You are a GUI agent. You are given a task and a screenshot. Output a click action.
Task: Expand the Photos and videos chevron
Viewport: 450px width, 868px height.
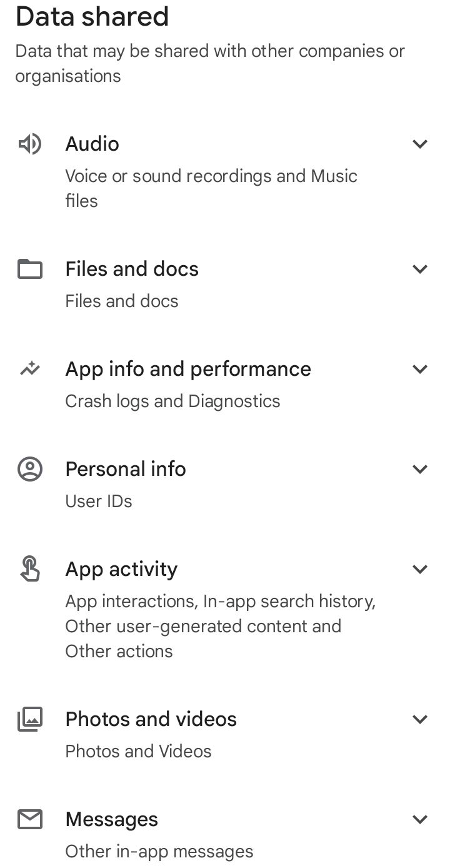tap(420, 719)
